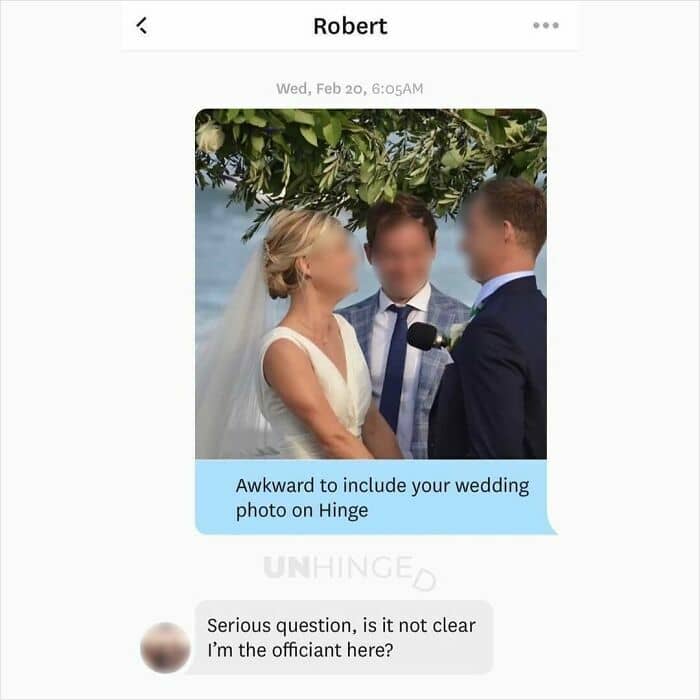Open the three-dot more options menu
700x700 pixels.
(546, 25)
